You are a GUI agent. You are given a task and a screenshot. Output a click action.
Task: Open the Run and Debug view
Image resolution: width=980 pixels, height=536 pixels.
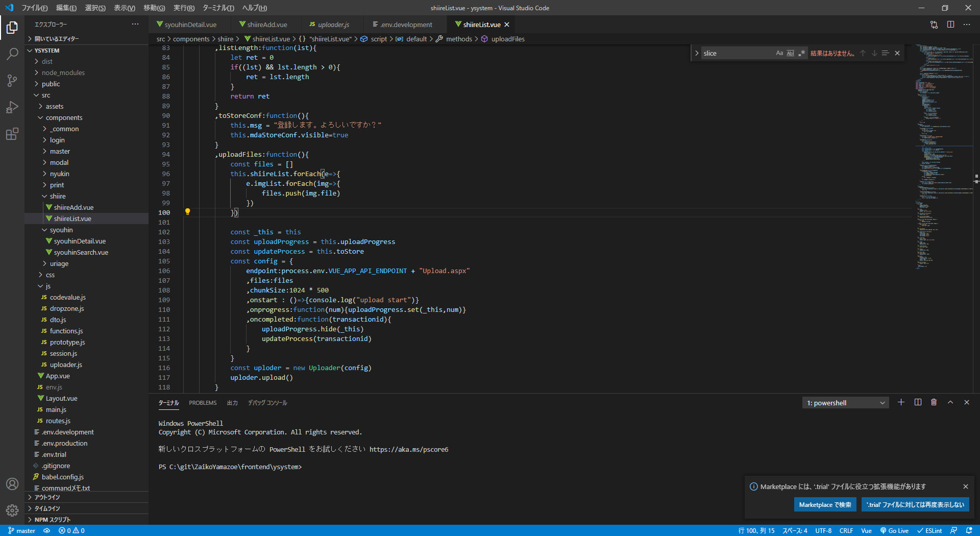point(12,107)
